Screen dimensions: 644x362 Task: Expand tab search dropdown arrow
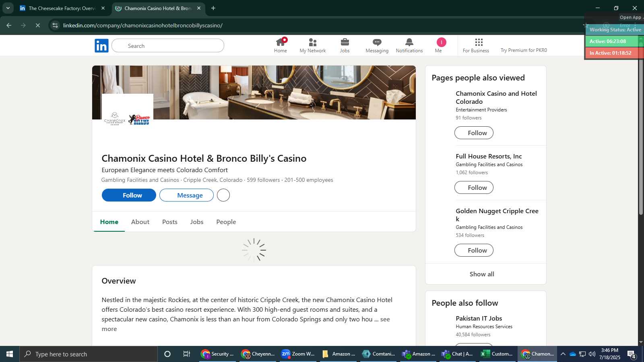(8, 8)
